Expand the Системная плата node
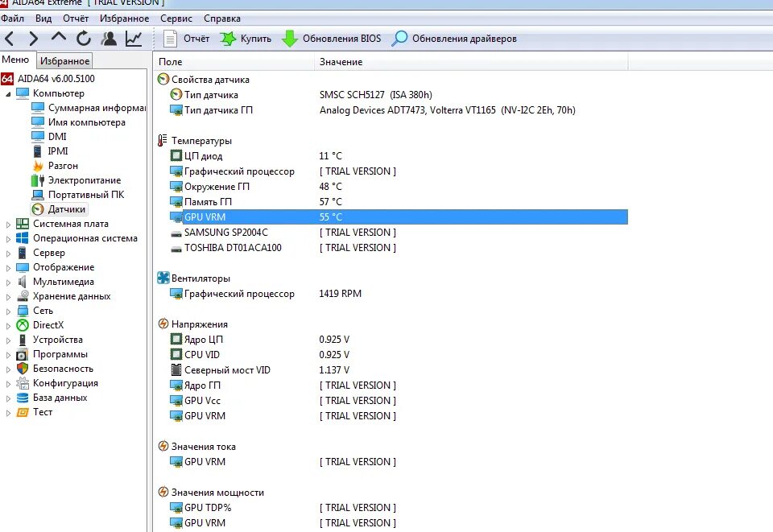 tap(8, 224)
